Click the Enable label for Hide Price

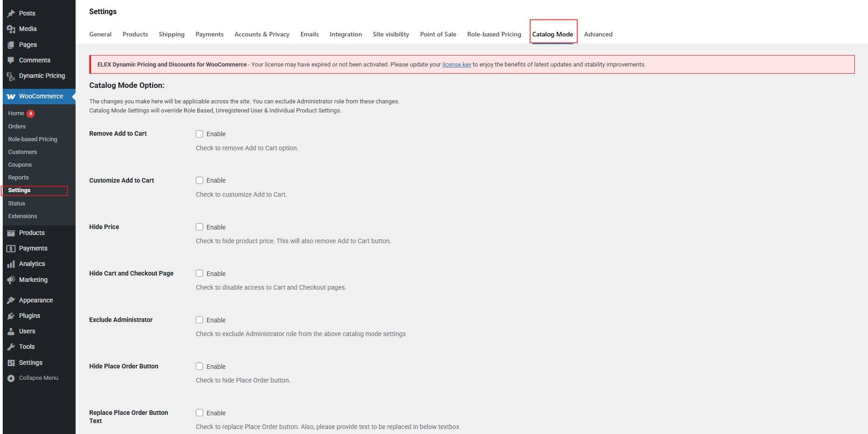coord(216,227)
